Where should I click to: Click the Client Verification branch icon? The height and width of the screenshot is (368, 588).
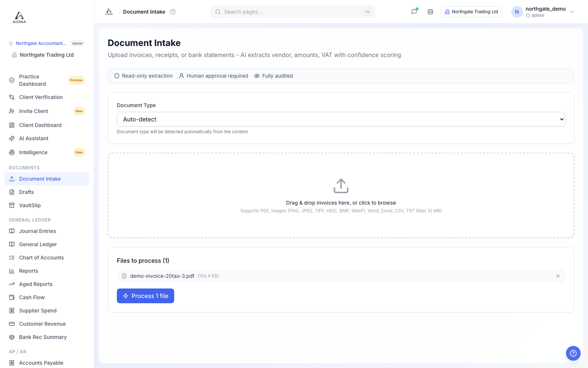(x=12, y=97)
